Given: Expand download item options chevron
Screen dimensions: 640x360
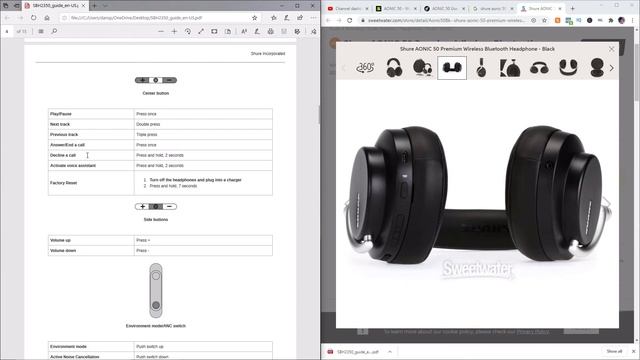Looking at the screenshot, I should pos(390,351).
